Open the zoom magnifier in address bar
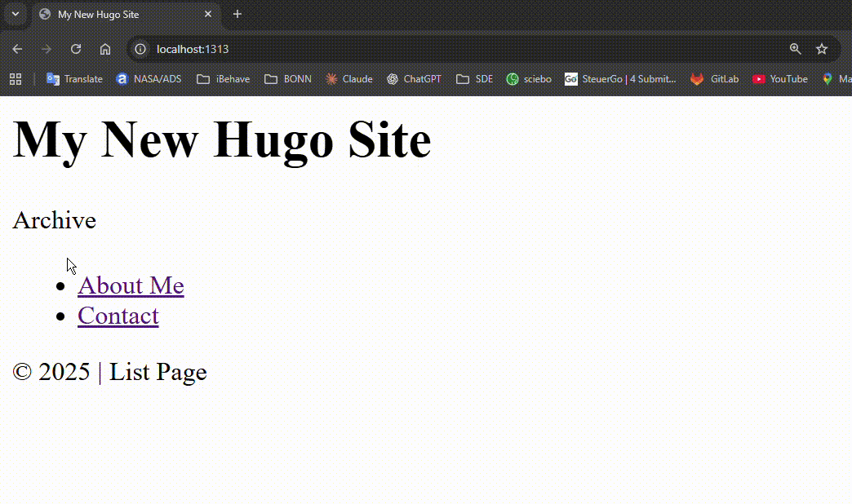Viewport: 852px width, 504px height. [795, 49]
